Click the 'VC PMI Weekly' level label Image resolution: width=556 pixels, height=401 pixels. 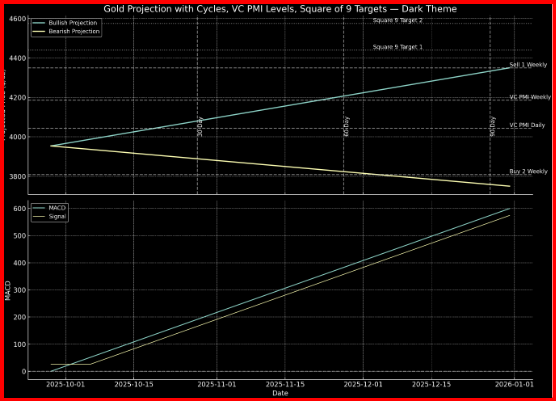(x=530, y=97)
